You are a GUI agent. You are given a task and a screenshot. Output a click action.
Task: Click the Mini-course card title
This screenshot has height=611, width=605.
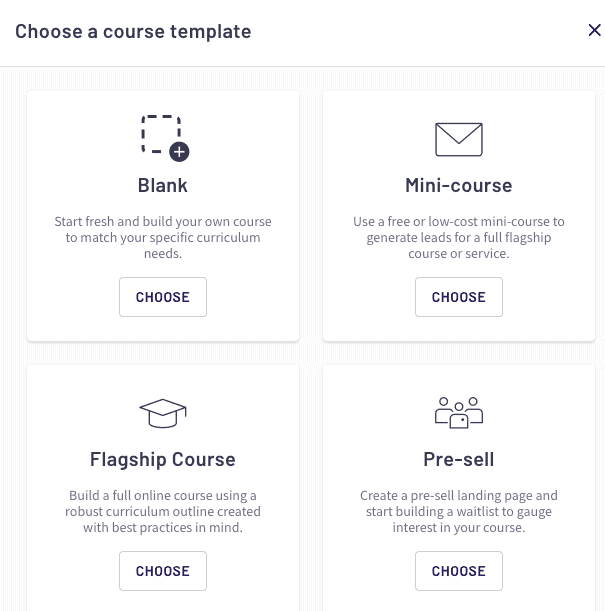coord(459,185)
